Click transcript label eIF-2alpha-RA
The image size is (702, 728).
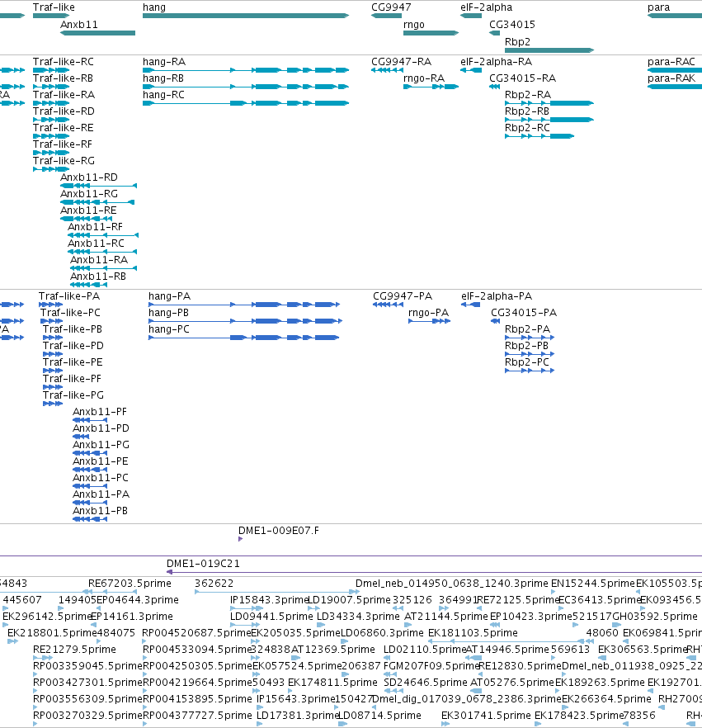tap(496, 62)
